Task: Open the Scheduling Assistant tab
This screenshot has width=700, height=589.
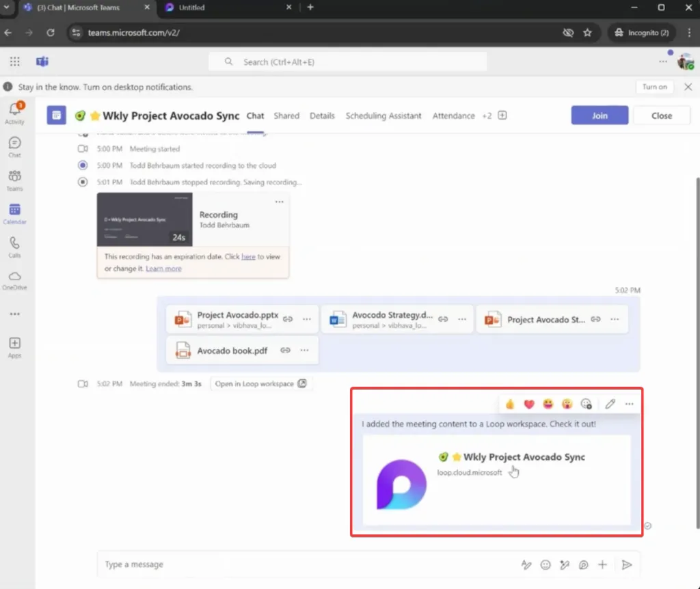Action: coord(383,115)
